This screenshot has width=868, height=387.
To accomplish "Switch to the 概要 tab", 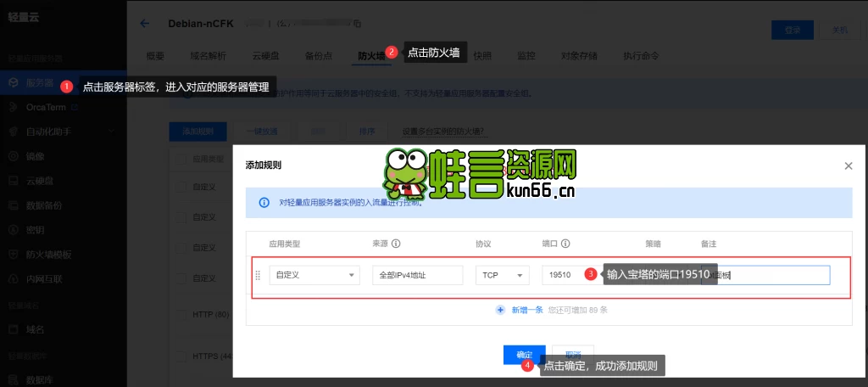I will pos(156,55).
